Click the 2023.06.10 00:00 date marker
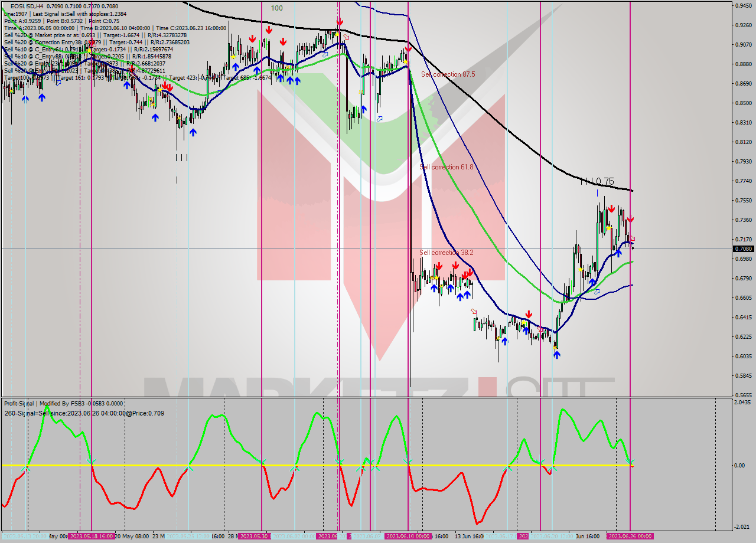Viewport: 756px width, 543px height. click(408, 537)
